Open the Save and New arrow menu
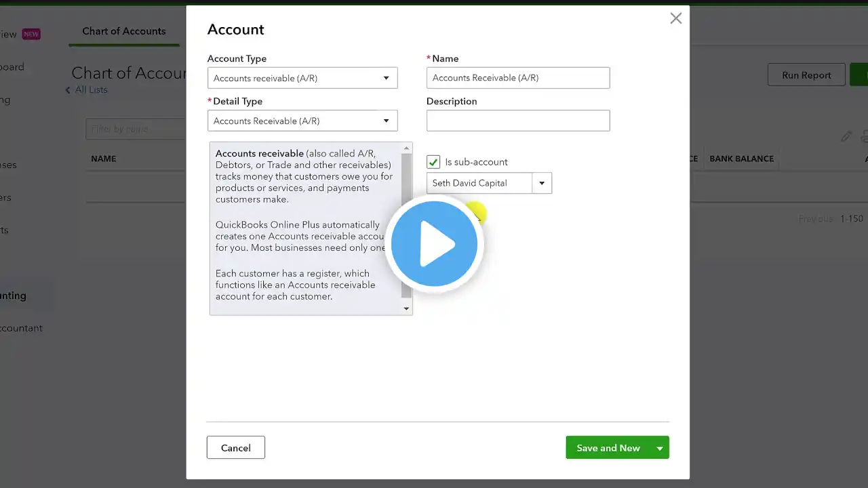The image size is (868, 488). (659, 448)
